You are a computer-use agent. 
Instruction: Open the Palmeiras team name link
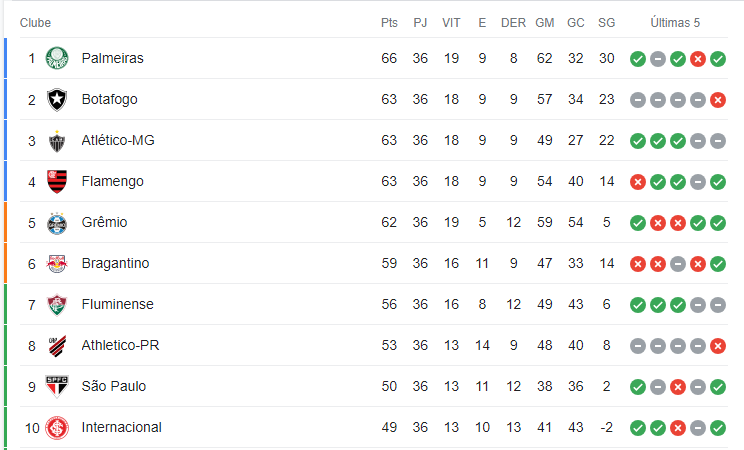[x=112, y=58]
